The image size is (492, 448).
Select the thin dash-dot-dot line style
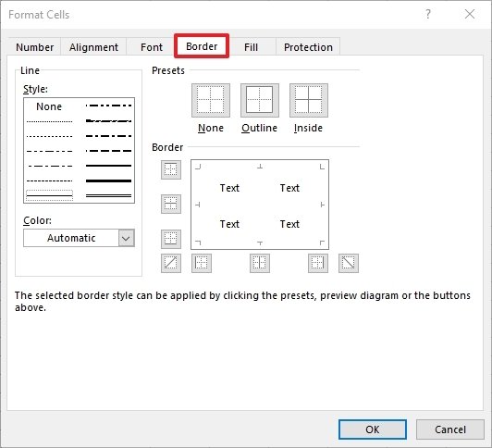(50, 151)
